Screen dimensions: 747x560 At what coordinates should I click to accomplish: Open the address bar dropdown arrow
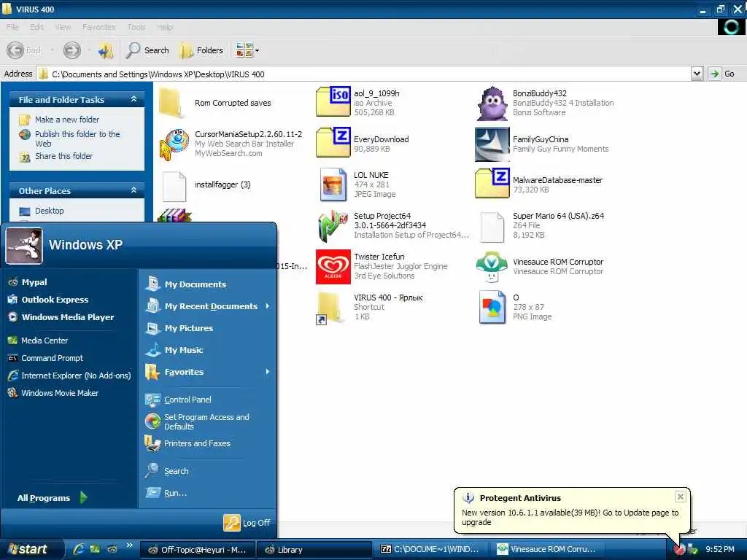[x=697, y=74]
